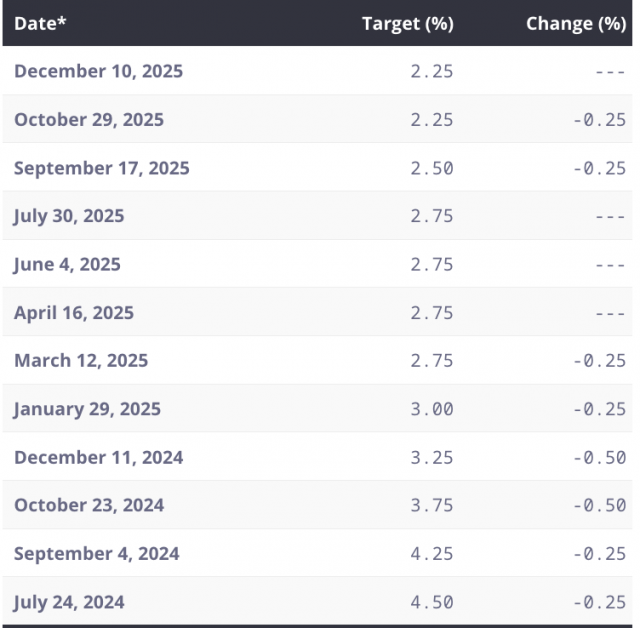Select the 2.50 target rate cell

[x=432, y=168]
